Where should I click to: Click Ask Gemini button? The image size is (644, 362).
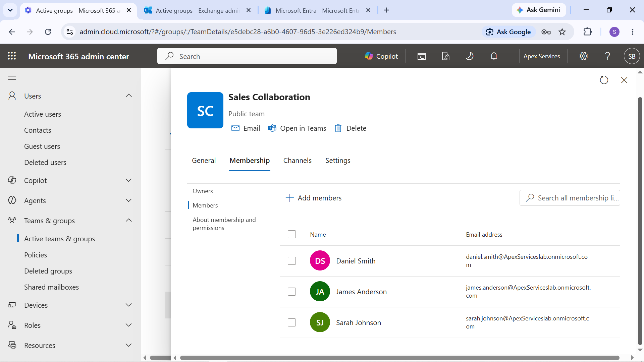pos(539,10)
